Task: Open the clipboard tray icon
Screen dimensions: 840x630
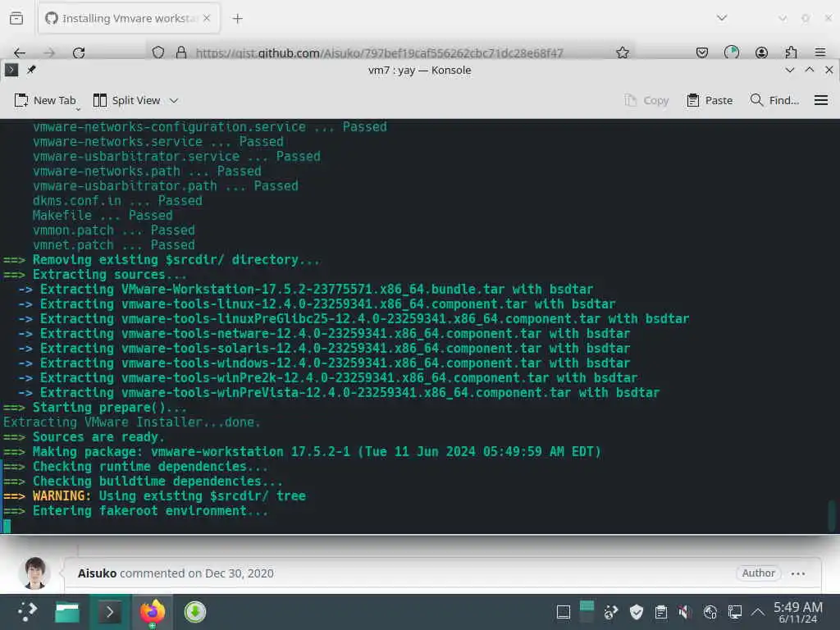Action: coord(660,612)
